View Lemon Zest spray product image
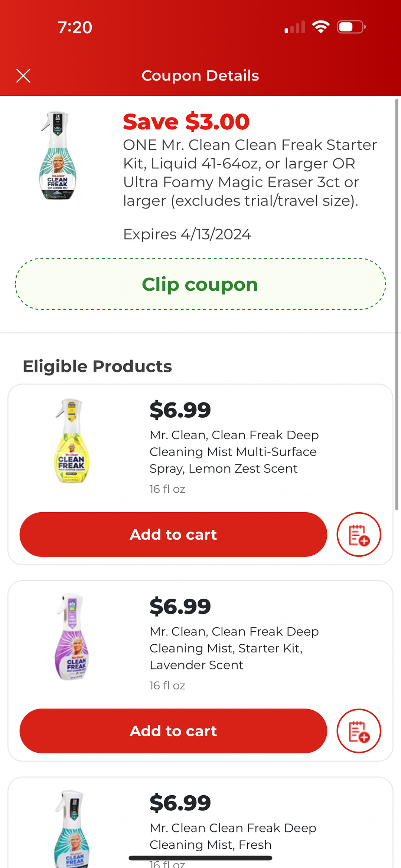The width and height of the screenshot is (401, 868). 72,441
